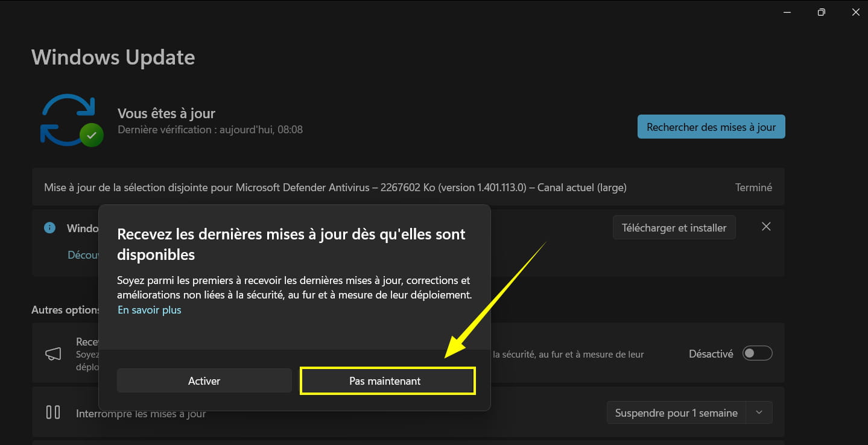Click Rechercher des mises à jour
The height and width of the screenshot is (445, 868).
coord(711,127)
